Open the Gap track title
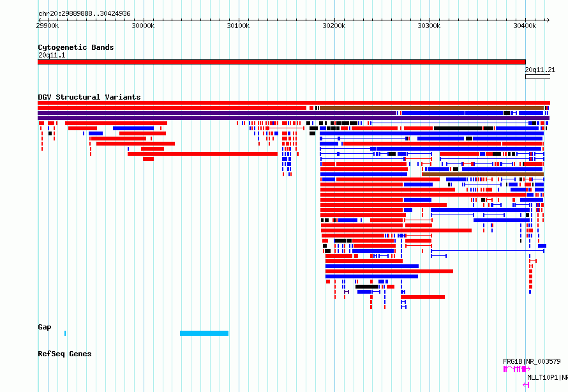The width and height of the screenshot is (568, 392). [x=45, y=327]
